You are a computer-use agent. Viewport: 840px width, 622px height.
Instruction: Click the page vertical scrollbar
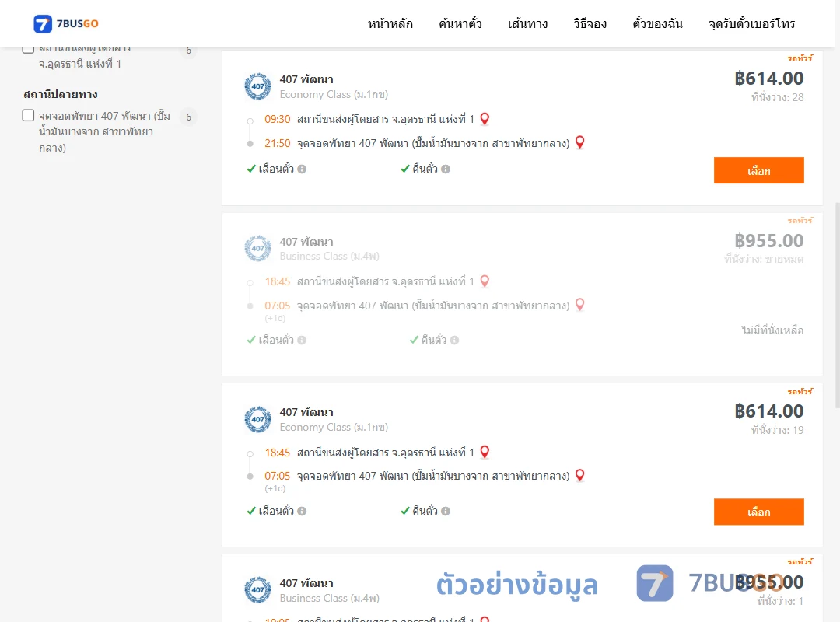837,306
